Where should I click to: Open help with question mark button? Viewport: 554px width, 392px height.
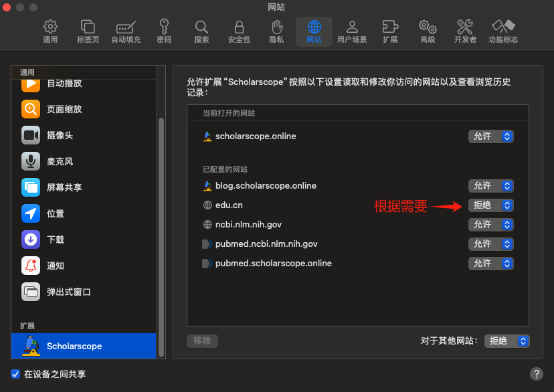[537, 374]
